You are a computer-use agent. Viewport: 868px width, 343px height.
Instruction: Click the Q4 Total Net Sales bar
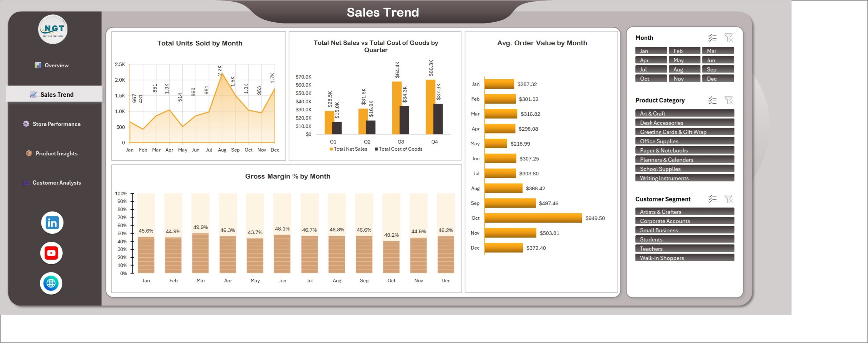[x=430, y=107]
